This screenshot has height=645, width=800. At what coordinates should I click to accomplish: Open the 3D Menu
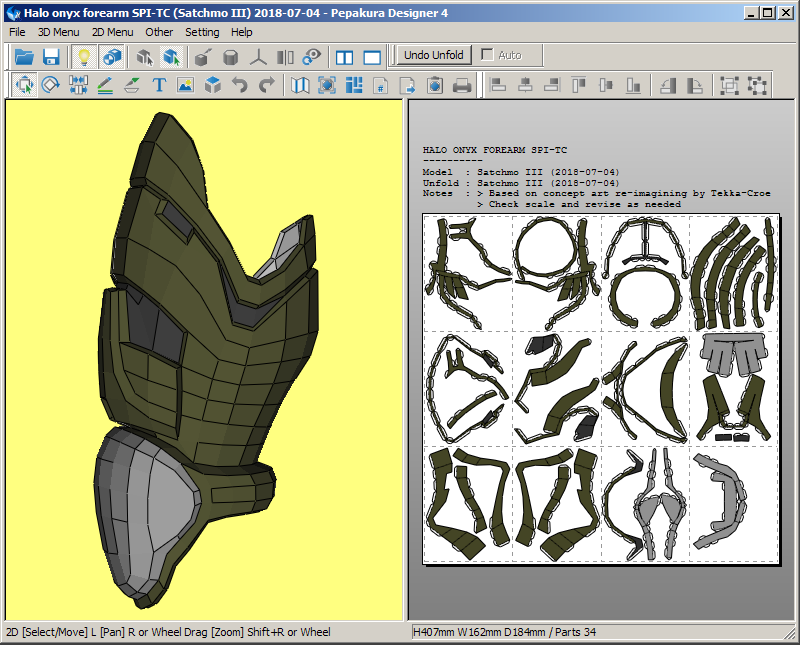coord(58,32)
